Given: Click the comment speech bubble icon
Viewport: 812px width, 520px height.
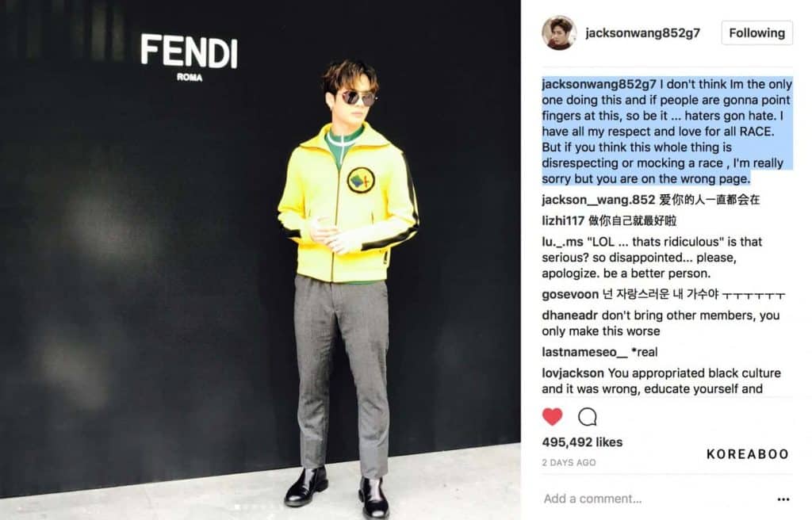Looking at the screenshot, I should point(588,416).
